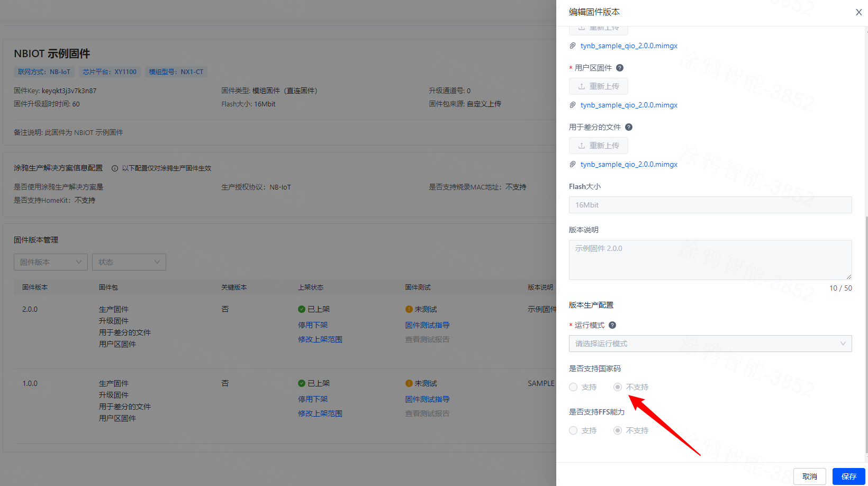Click the 关键版本 column header
Viewport: 868px width, 486px height.
pyautogui.click(x=234, y=287)
